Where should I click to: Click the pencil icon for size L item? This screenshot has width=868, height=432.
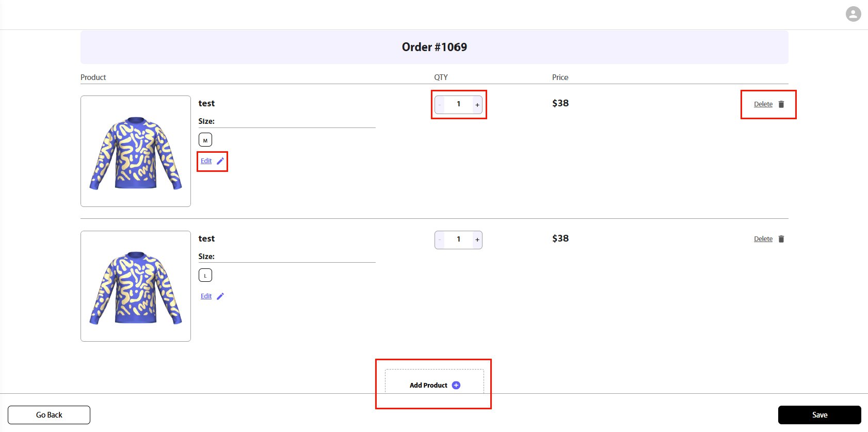[220, 296]
